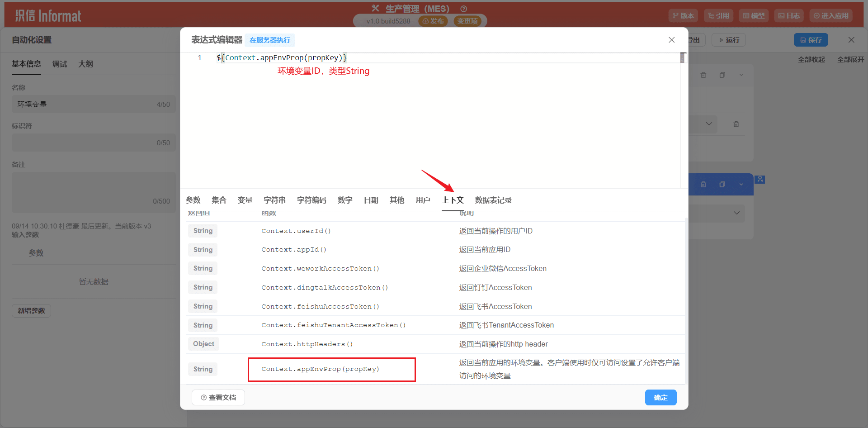Click the 发布 publish button in header
The image size is (868, 428).
(x=433, y=21)
